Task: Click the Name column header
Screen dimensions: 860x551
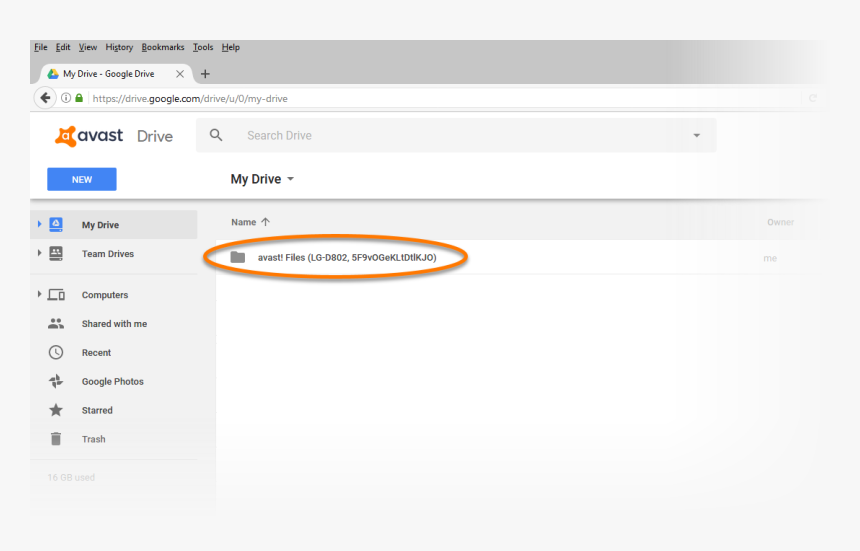Action: tap(244, 222)
